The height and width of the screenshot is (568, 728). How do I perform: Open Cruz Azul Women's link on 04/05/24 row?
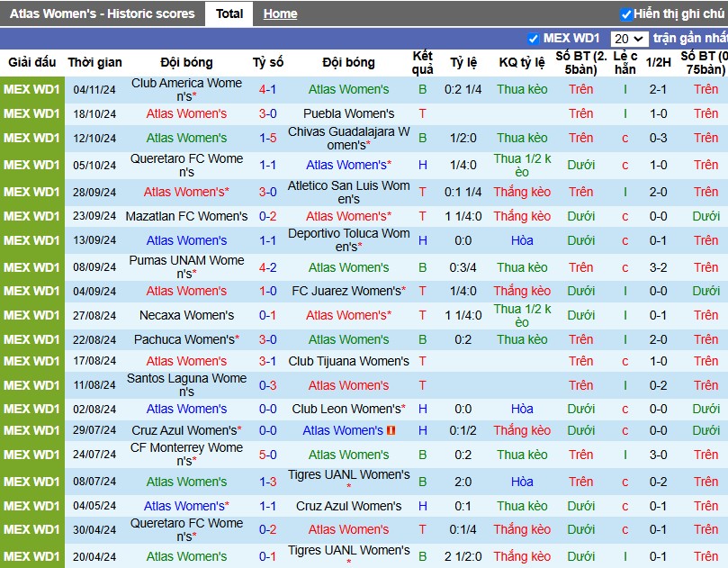[348, 506]
